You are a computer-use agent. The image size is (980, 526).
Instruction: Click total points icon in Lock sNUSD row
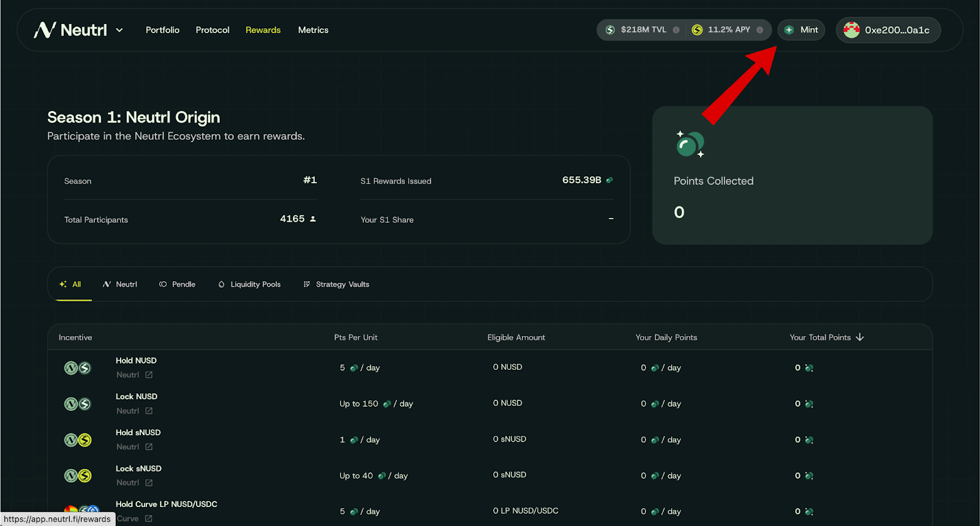[809, 476]
